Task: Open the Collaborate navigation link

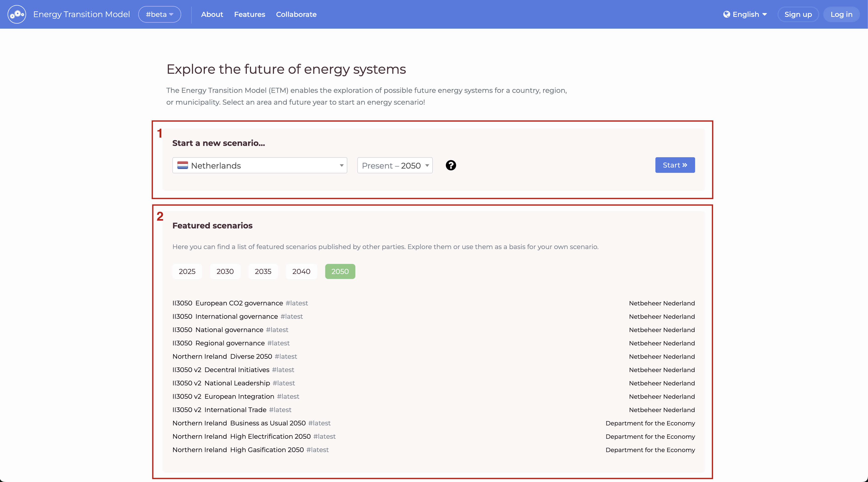Action: (x=296, y=14)
